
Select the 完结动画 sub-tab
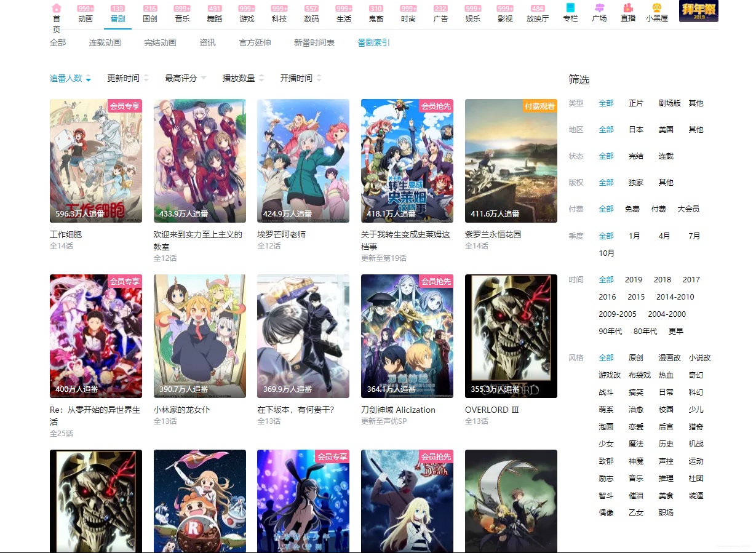pyautogui.click(x=160, y=42)
